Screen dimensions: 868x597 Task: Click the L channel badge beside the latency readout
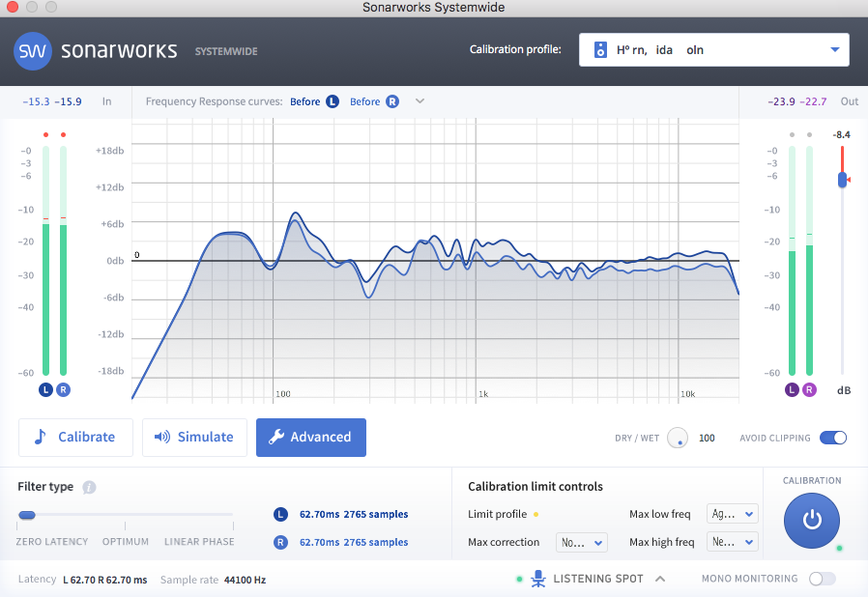coord(280,514)
